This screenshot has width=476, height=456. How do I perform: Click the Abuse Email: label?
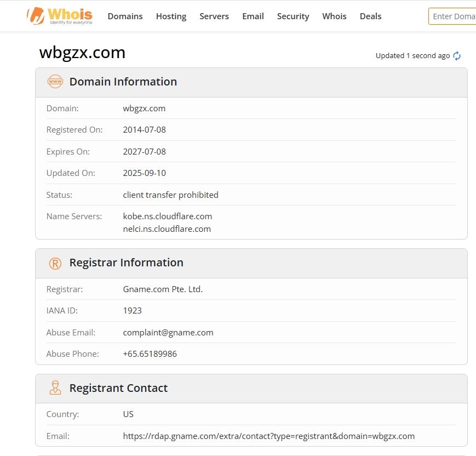click(x=71, y=333)
